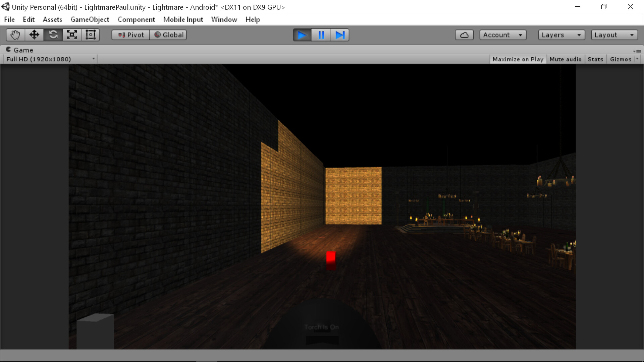644x362 pixels.
Task: Select the Scale tool
Action: tap(72, 35)
